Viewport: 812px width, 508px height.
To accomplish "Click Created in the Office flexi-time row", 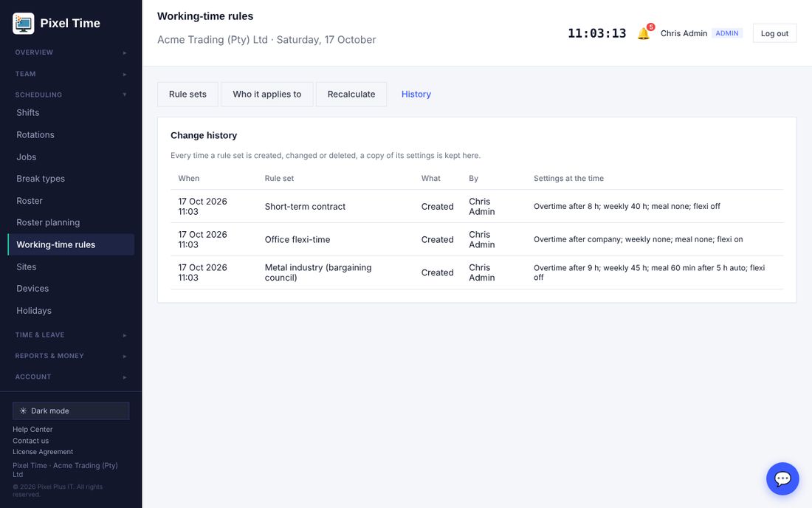I will (437, 240).
